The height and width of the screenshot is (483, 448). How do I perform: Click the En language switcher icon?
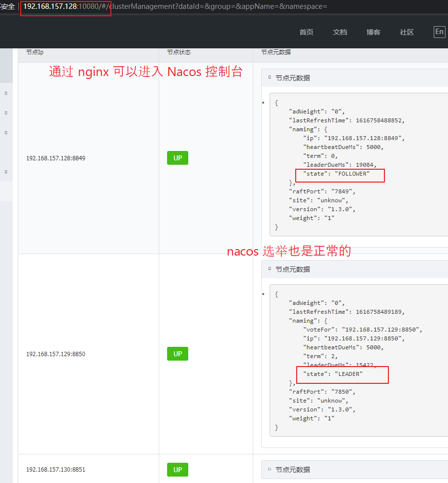[439, 32]
